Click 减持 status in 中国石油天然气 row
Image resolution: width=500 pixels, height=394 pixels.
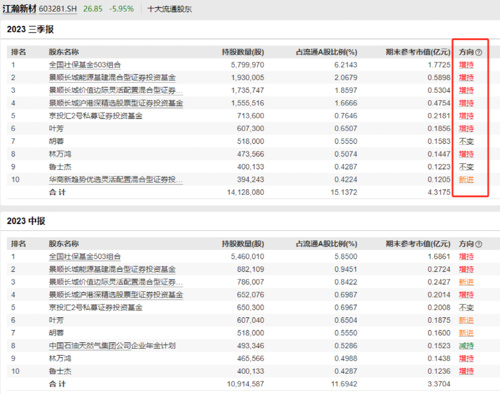click(466, 346)
